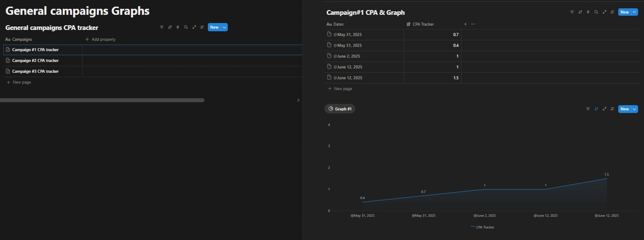Add a column next to CPA Tracker
Screen dimensions: 644x240
pos(465,24)
